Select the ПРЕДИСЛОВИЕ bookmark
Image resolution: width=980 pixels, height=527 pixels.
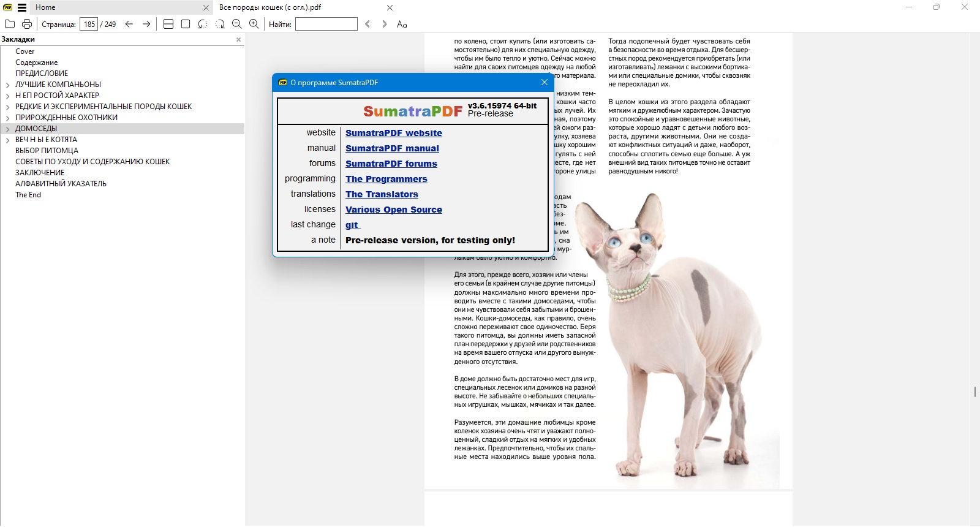tap(42, 74)
